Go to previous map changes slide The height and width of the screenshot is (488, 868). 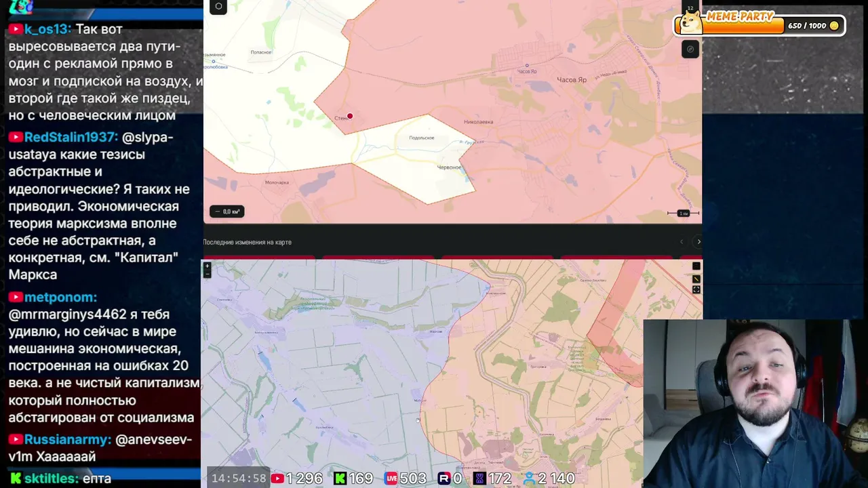682,242
